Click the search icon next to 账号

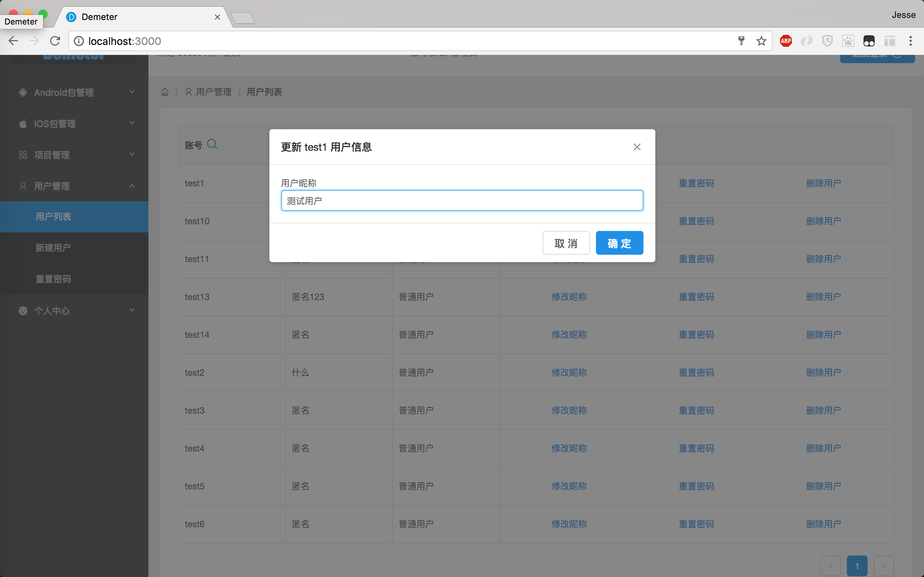(212, 144)
